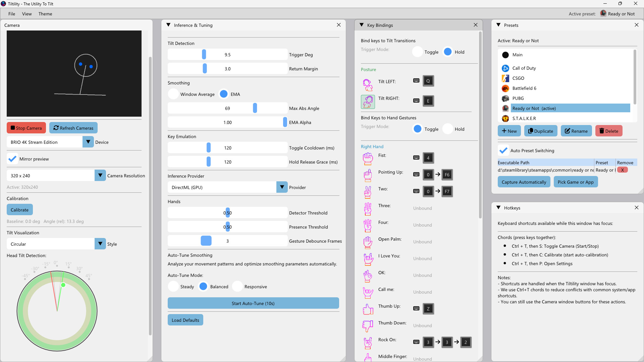The height and width of the screenshot is (362, 644).
Task: Open the View menu
Action: [27, 14]
